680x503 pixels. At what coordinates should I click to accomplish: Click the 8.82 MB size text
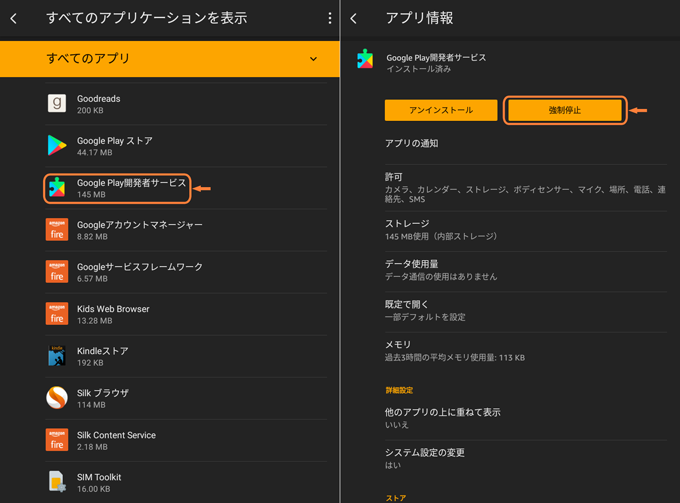(92, 237)
